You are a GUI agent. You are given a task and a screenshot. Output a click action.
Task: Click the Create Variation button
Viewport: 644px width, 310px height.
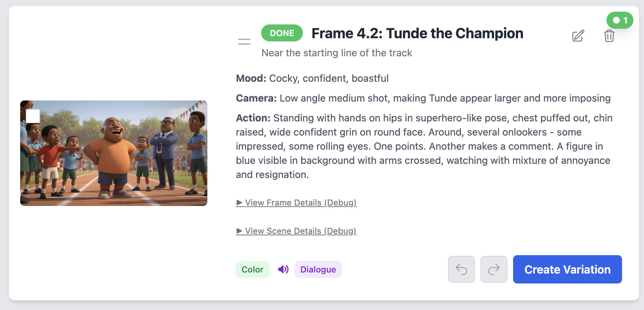pos(567,269)
